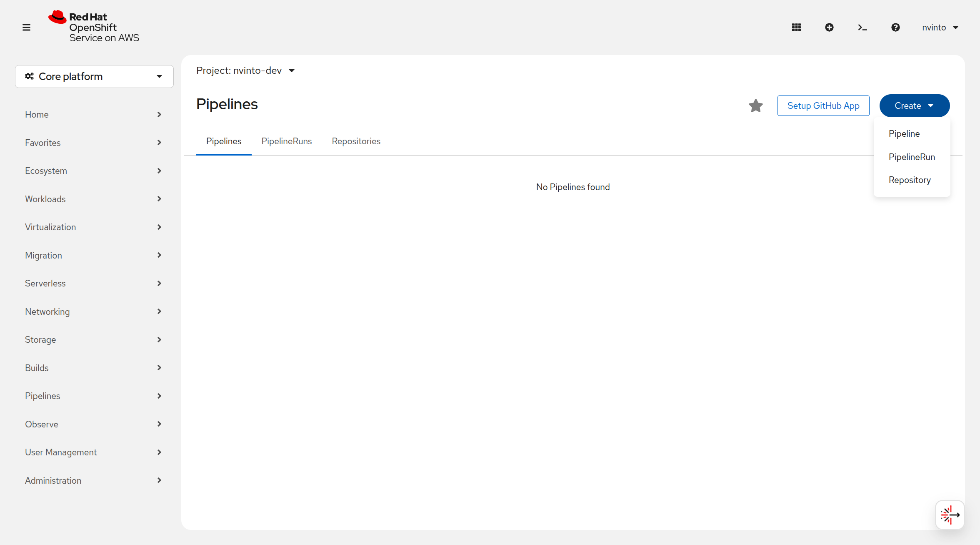Image resolution: width=980 pixels, height=545 pixels.
Task: Click the Setup GitHub App button
Action: coord(823,105)
